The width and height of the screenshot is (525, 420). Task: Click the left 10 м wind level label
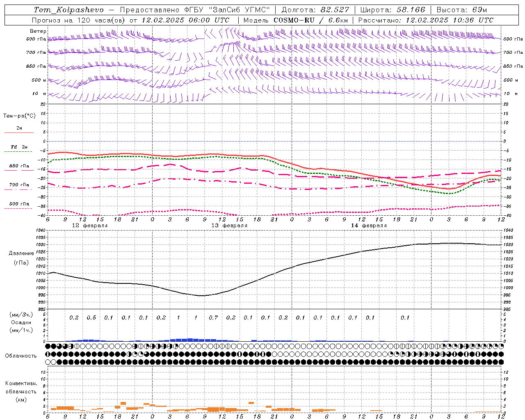click(39, 94)
